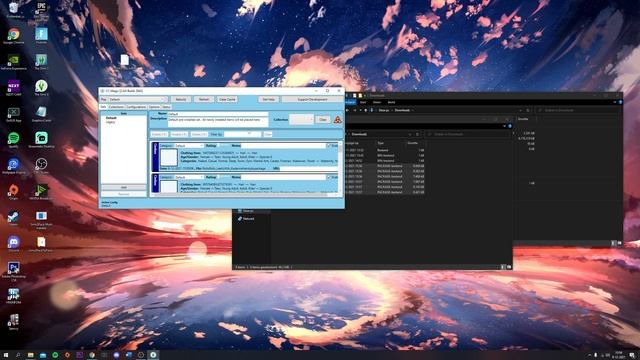The image size is (640, 360).
Task: Open the Start tab in File Explorer
Action: click(x=363, y=102)
